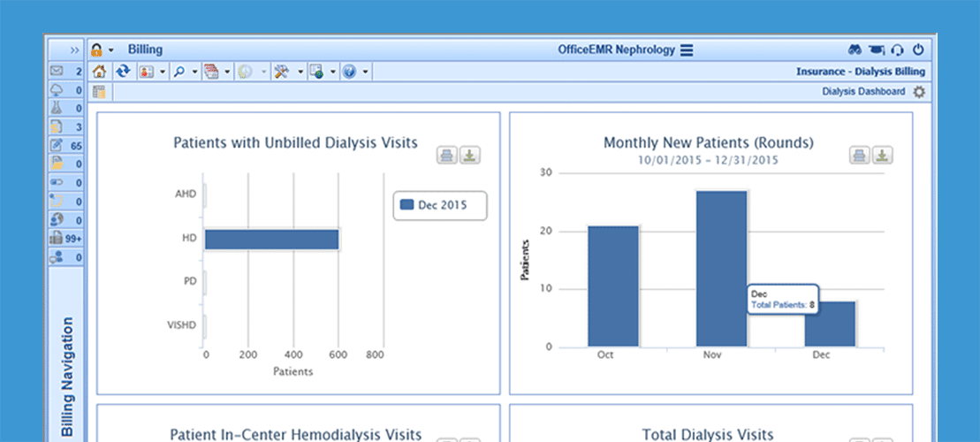Image resolution: width=980 pixels, height=442 pixels.
Task: Click the binoculars icon in the header
Action: [x=855, y=50]
